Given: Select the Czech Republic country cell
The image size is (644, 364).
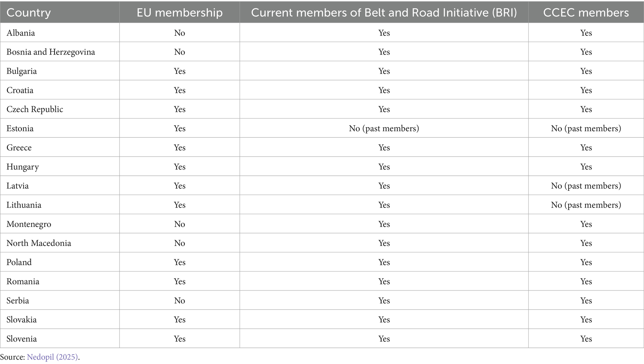Looking at the screenshot, I should click(x=35, y=109).
